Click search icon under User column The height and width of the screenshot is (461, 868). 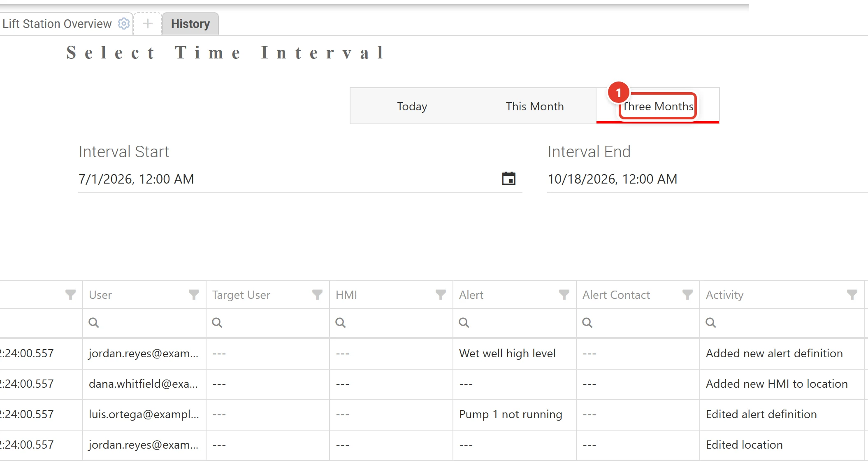94,323
